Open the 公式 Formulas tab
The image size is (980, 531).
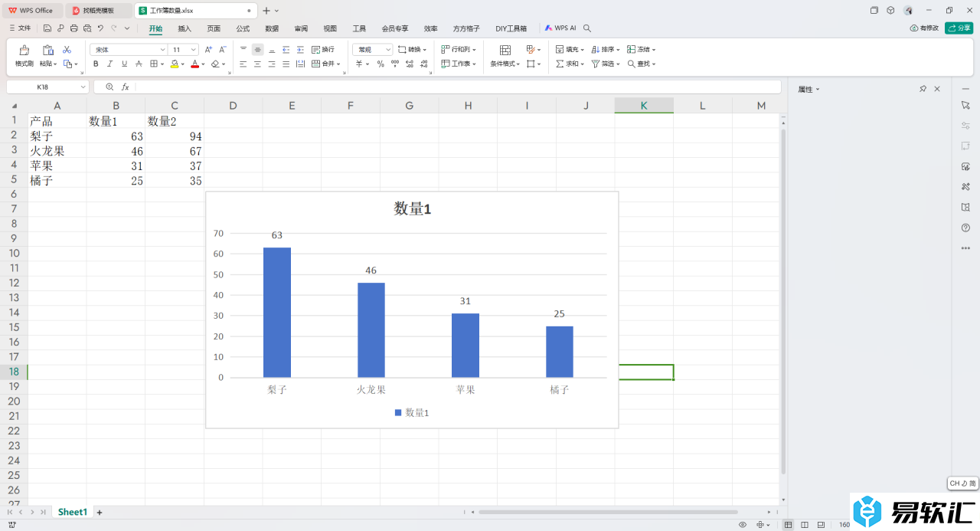[x=243, y=28]
